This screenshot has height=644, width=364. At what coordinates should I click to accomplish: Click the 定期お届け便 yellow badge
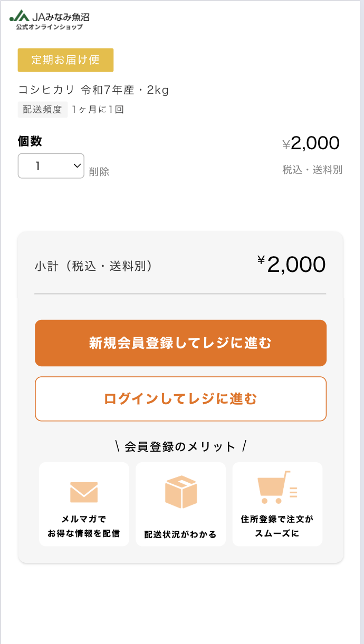click(65, 60)
